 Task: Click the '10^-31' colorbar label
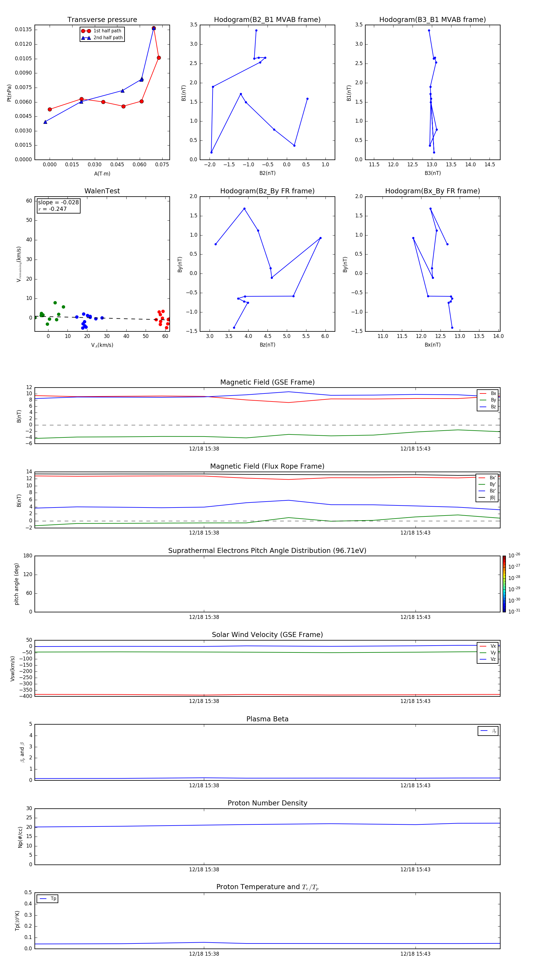(x=514, y=611)
